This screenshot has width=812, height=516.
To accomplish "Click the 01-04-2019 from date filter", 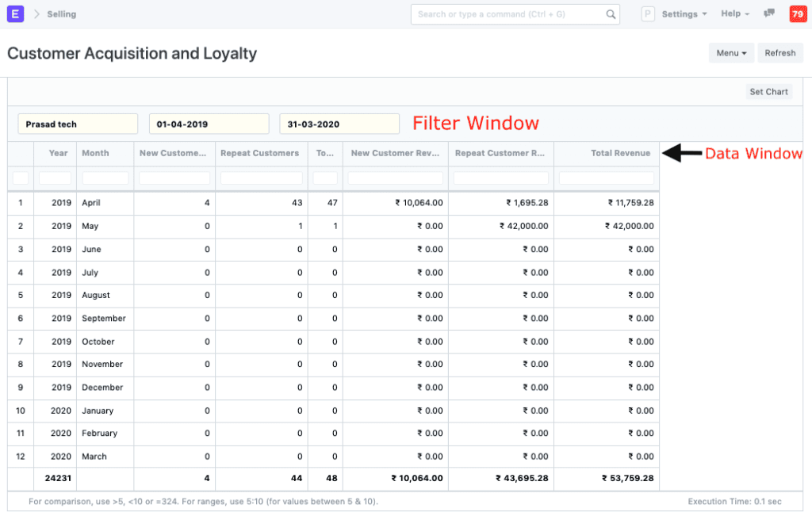I will (x=209, y=124).
